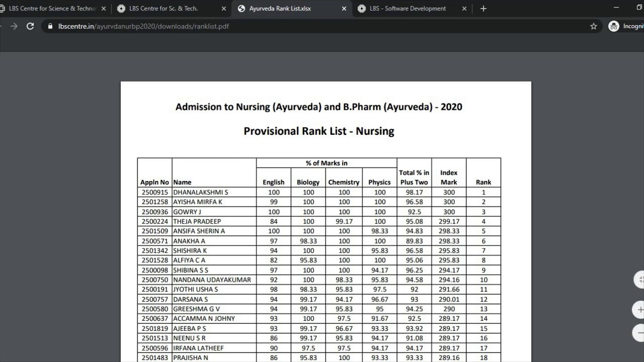
Task: Click the name ANSIFA SHERIN A
Action: tap(199, 231)
